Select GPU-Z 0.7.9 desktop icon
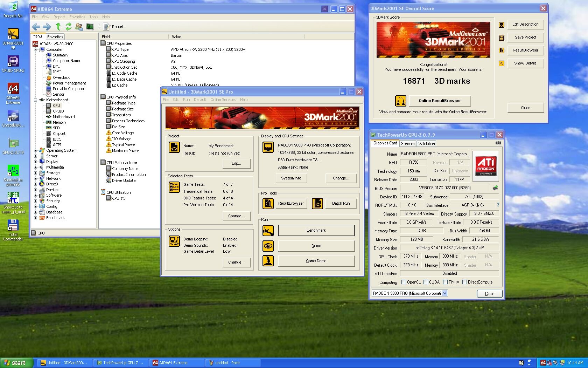 13,146
